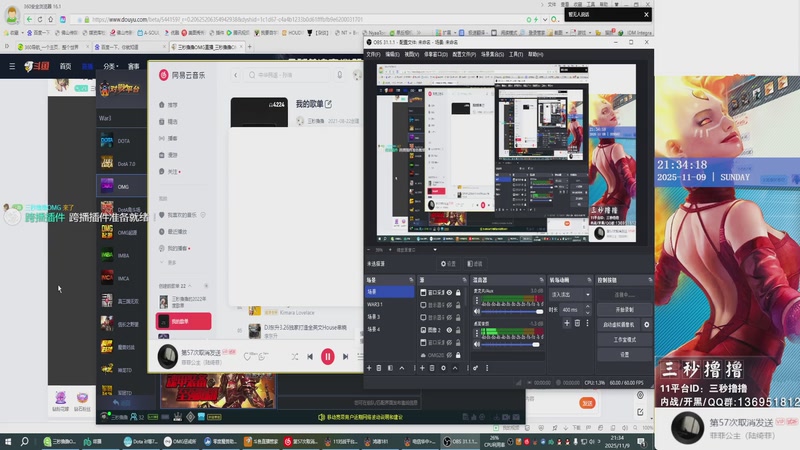Open desktop audio channel three-dot options in mixer
Image resolution: width=800 pixels, height=450 pixels.
click(x=477, y=333)
